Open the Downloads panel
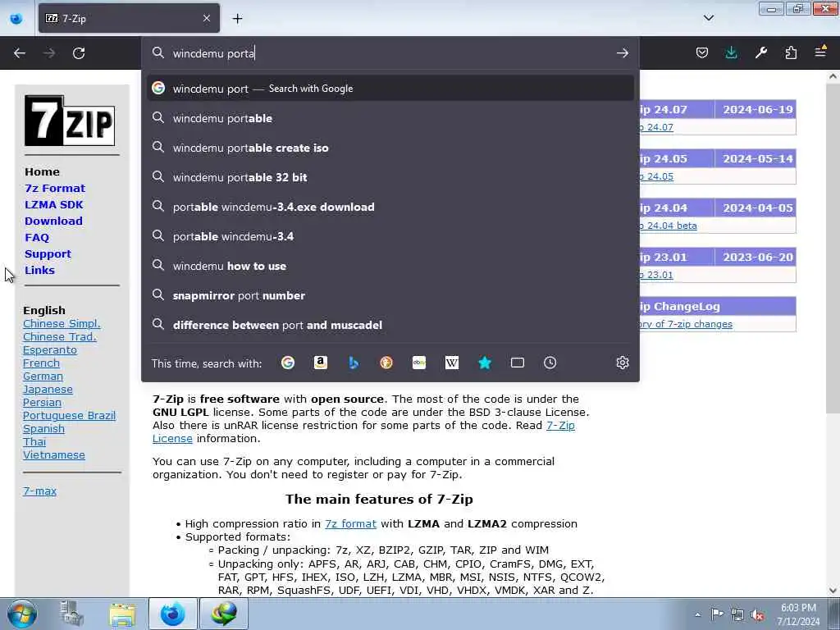The image size is (840, 630). click(731, 52)
